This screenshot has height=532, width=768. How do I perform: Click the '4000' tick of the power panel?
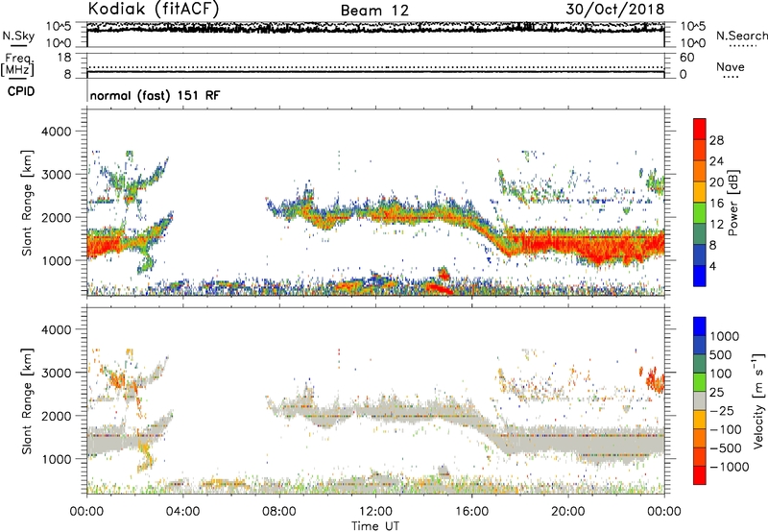click(56, 132)
